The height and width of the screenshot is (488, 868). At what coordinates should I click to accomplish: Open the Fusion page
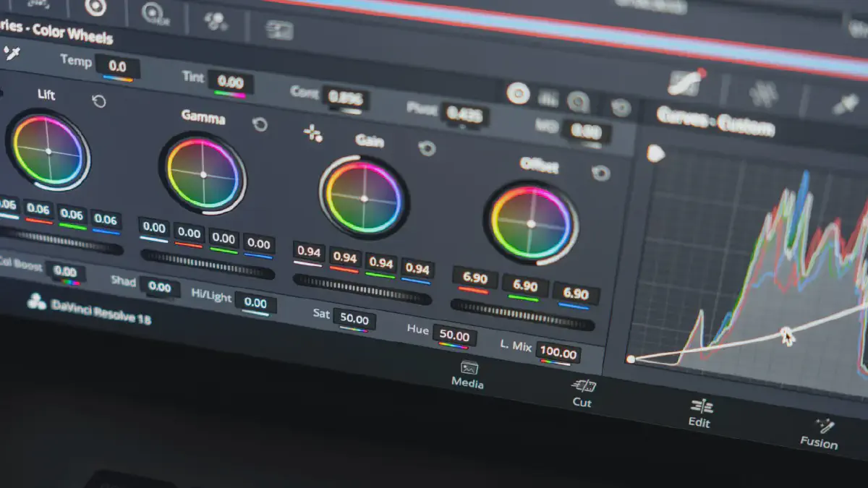pyautogui.click(x=820, y=434)
